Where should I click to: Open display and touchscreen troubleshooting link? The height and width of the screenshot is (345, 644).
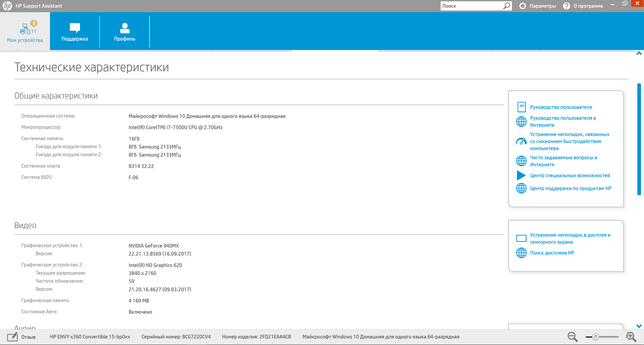tap(570, 238)
